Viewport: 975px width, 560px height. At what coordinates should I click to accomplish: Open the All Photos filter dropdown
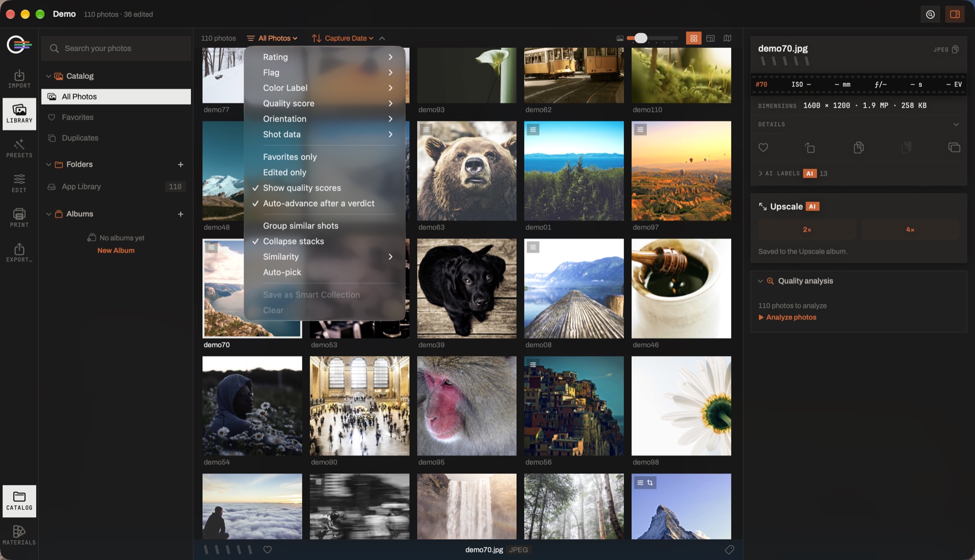tap(272, 38)
